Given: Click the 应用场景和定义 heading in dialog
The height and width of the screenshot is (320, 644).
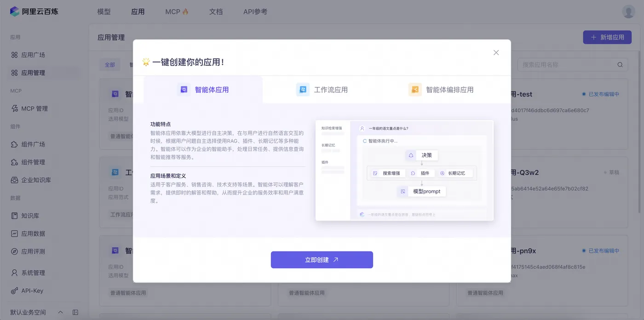Looking at the screenshot, I should click(x=169, y=175).
